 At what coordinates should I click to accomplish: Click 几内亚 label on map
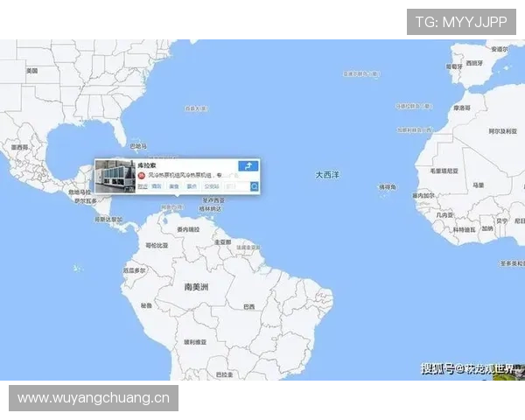(444, 215)
